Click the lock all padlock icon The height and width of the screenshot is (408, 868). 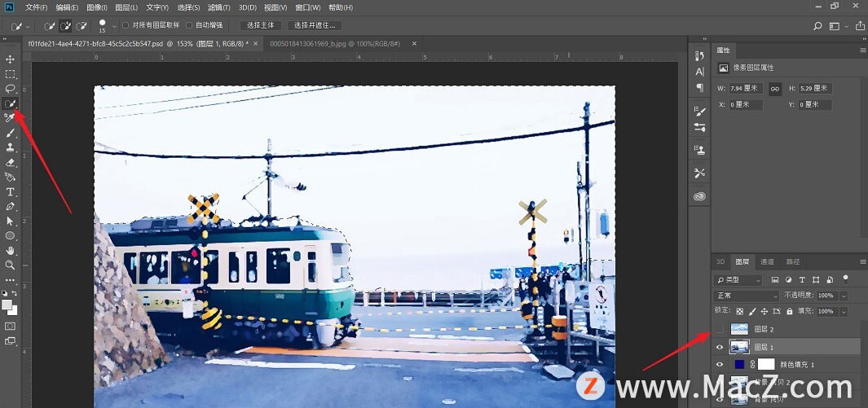point(789,311)
